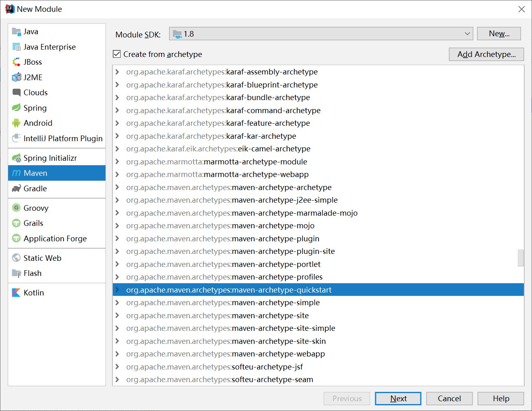
Task: Expand the karaf-assembly-archetype row
Action: click(x=117, y=72)
